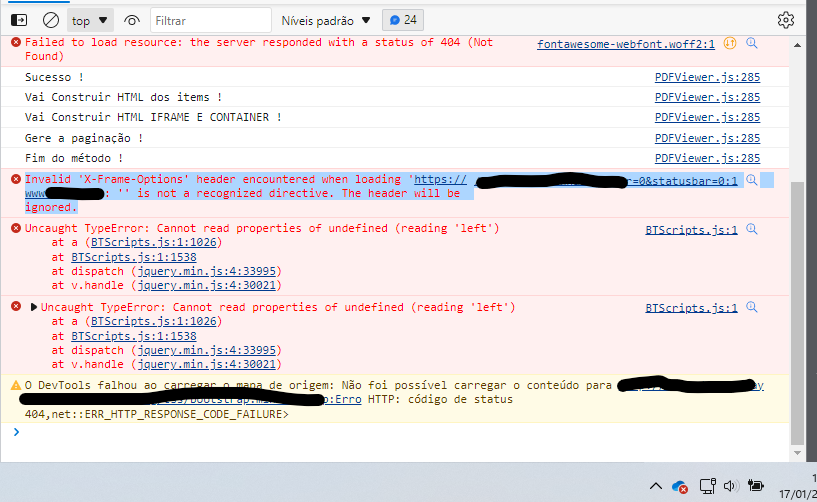This screenshot has height=502, width=817.
Task: Open jquery.min.js:4:30021 link in first stack trace
Action: click(207, 285)
